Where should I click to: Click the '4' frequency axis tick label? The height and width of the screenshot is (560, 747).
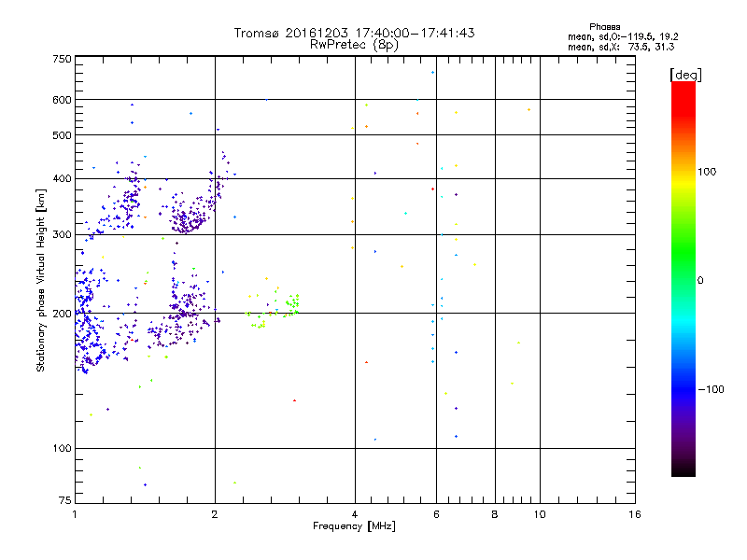click(x=355, y=514)
